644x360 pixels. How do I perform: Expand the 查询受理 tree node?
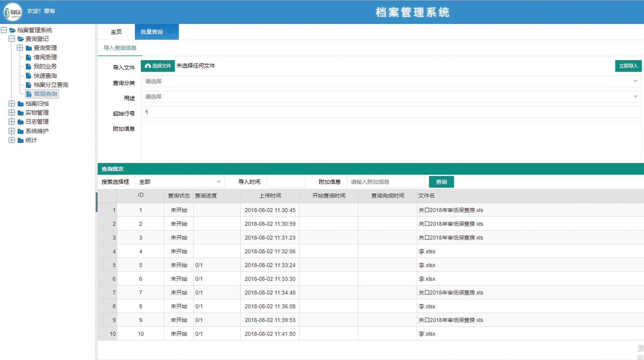(20, 48)
